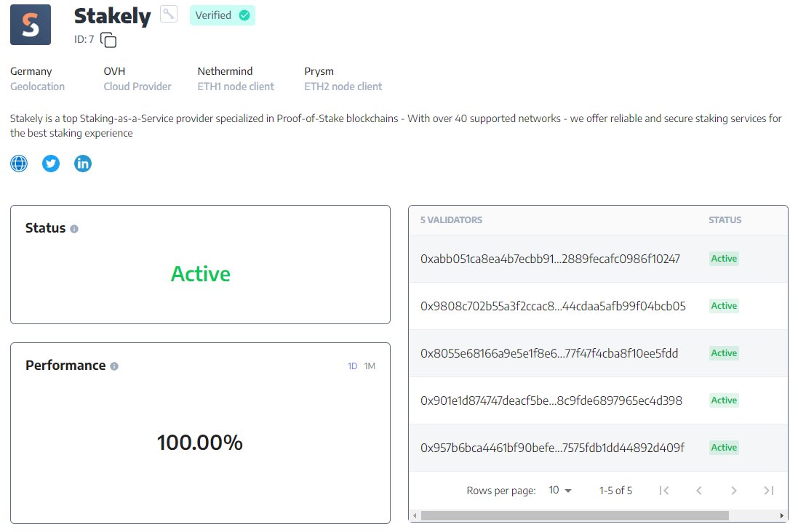This screenshot has width=798, height=532.
Task: Click the 1-5 of 5 pagination text
Action: [x=615, y=491]
